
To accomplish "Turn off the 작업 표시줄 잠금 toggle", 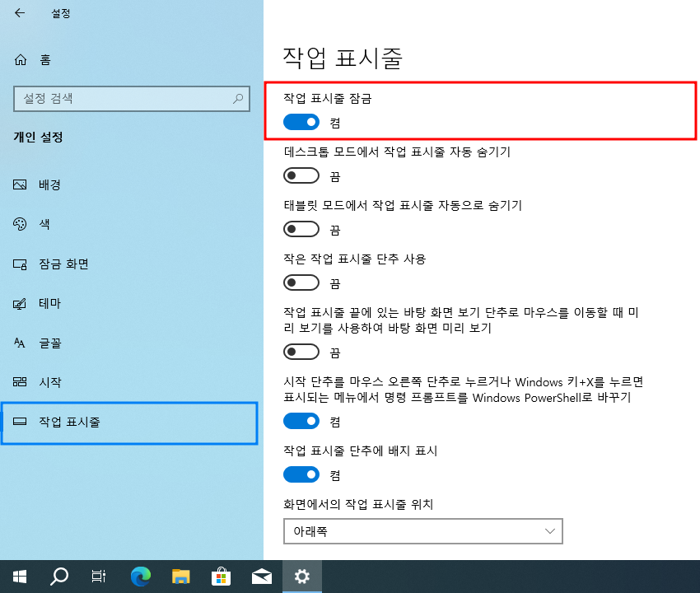I will 301,122.
